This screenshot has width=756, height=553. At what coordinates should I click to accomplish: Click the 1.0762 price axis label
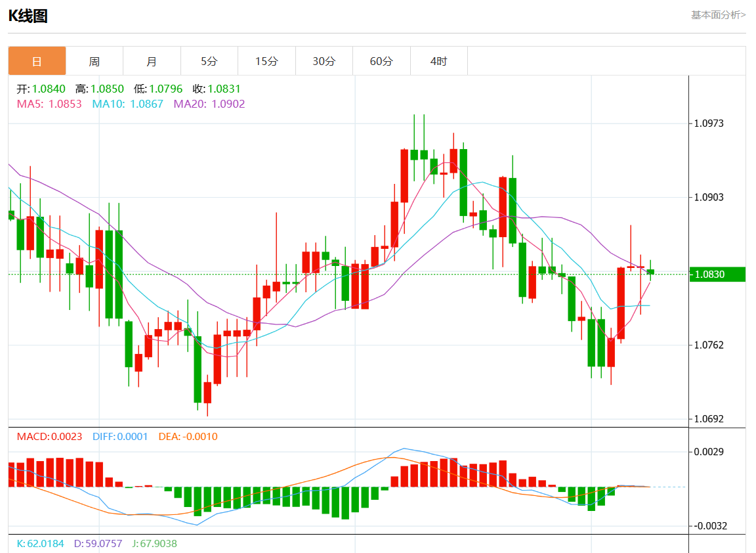click(709, 345)
